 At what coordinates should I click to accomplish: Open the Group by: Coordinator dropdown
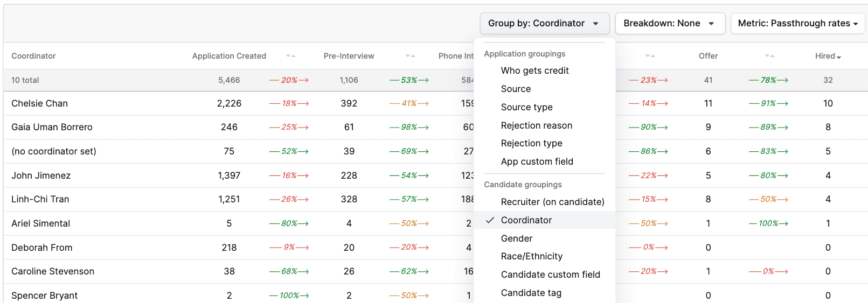coord(544,24)
